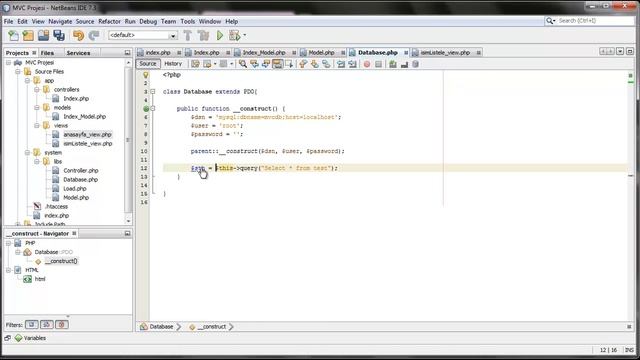Click the Variables icon in bottom bar

[x=18, y=338]
